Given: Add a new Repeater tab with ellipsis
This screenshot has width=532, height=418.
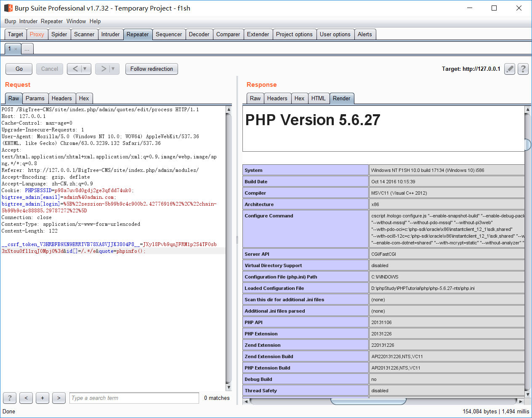Looking at the screenshot, I should (27, 49).
